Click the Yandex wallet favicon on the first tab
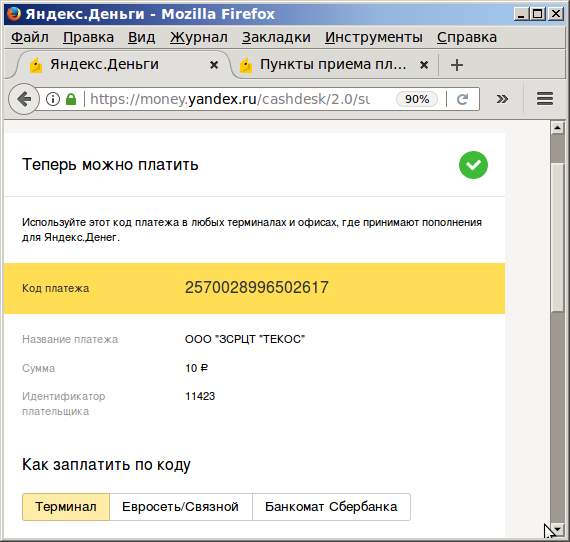Screen dimensions: 570x542 36,65
